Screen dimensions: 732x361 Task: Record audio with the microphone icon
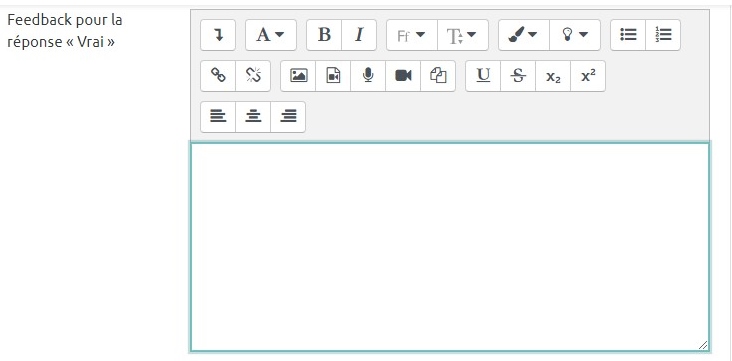point(368,76)
